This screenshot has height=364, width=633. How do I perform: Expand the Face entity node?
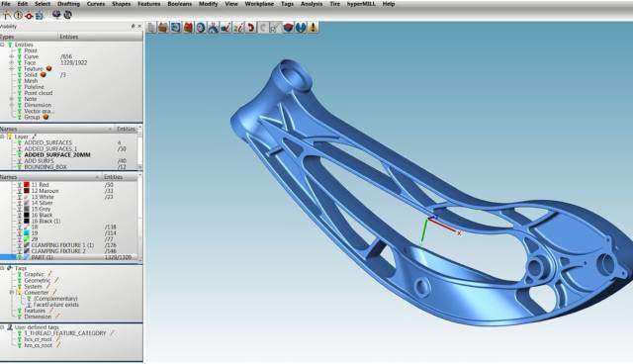click(12, 63)
